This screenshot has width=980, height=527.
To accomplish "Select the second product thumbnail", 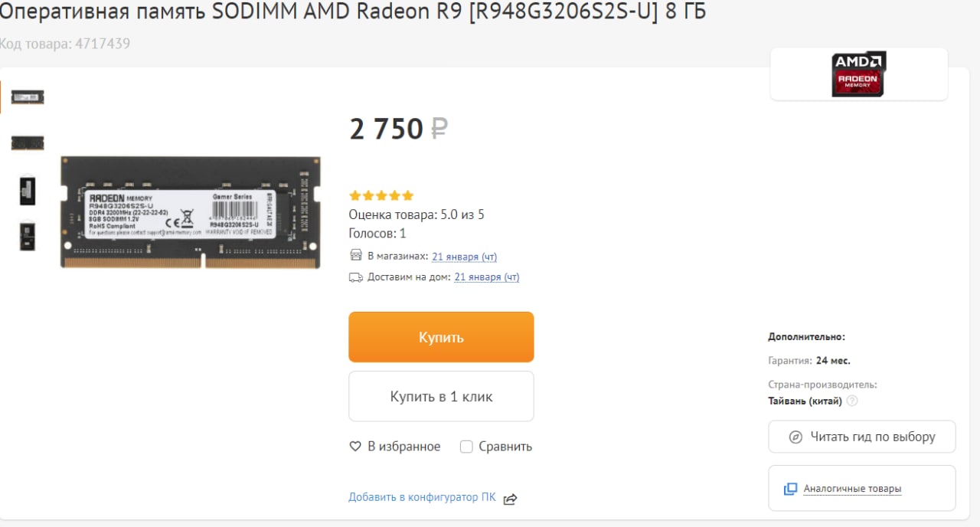I will [x=28, y=143].
